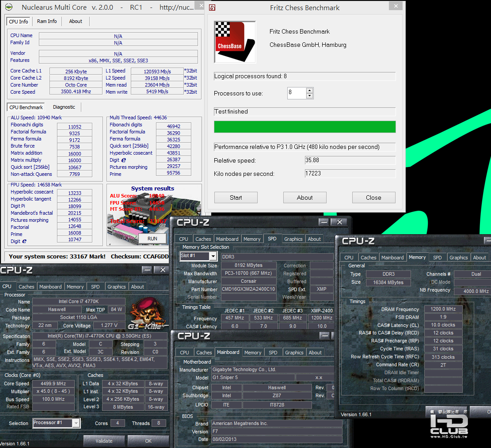The image size is (491, 448).
Task: Click DRAM Frequency 1200.0 MHz value
Action: (443, 309)
